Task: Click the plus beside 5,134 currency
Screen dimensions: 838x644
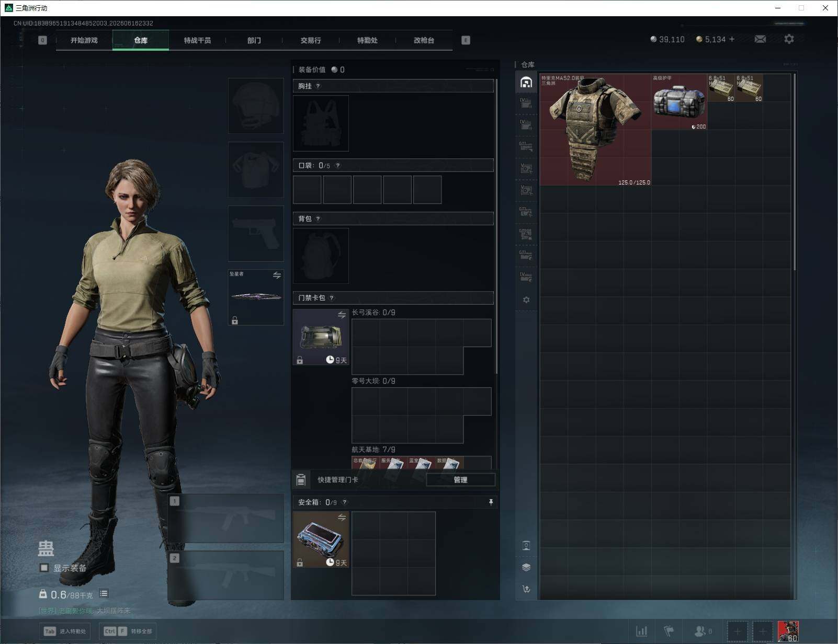Action: 732,39
